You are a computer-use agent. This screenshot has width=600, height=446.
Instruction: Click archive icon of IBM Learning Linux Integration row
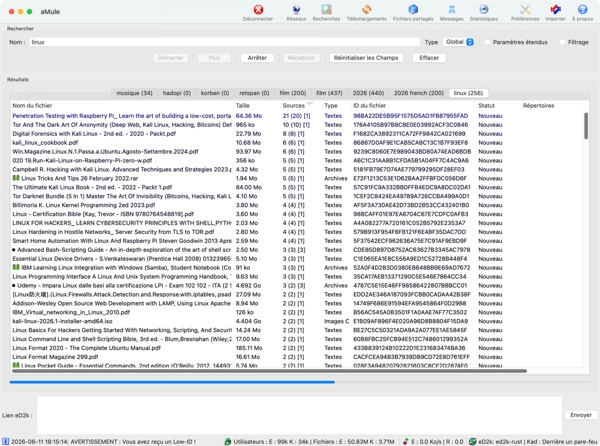coord(16,267)
